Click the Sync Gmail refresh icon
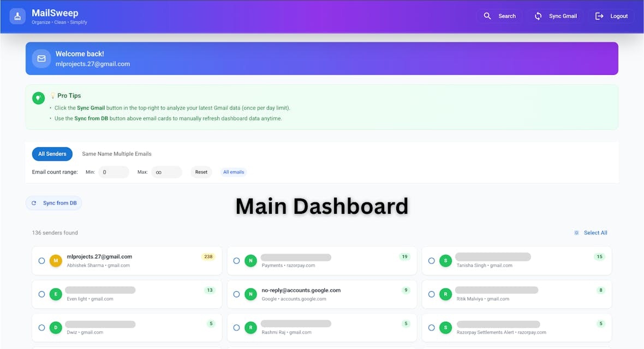Image resolution: width=644 pixels, height=349 pixels. [538, 16]
